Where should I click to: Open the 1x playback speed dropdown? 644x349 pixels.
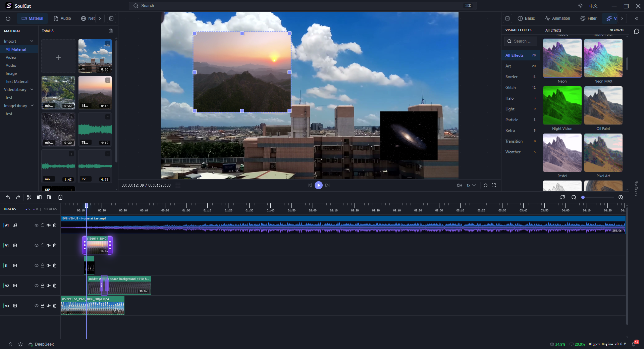tap(471, 185)
